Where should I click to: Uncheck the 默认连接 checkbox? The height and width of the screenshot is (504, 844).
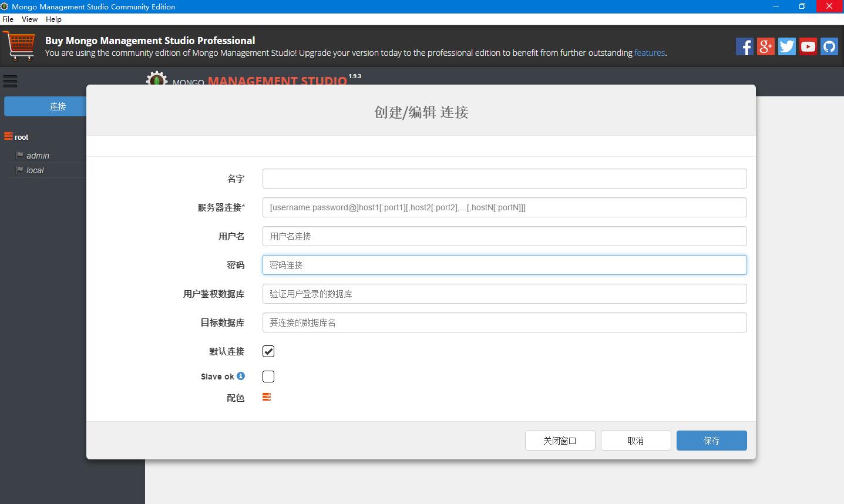pyautogui.click(x=268, y=351)
